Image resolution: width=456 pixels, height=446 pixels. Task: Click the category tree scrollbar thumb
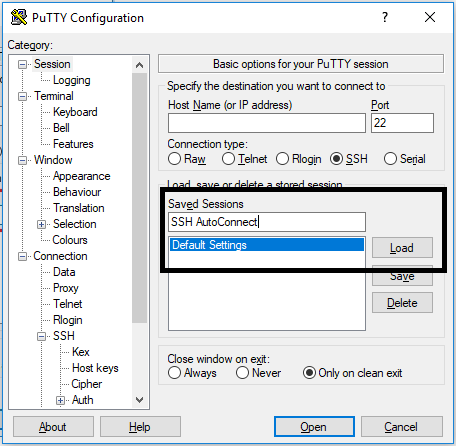(139, 198)
